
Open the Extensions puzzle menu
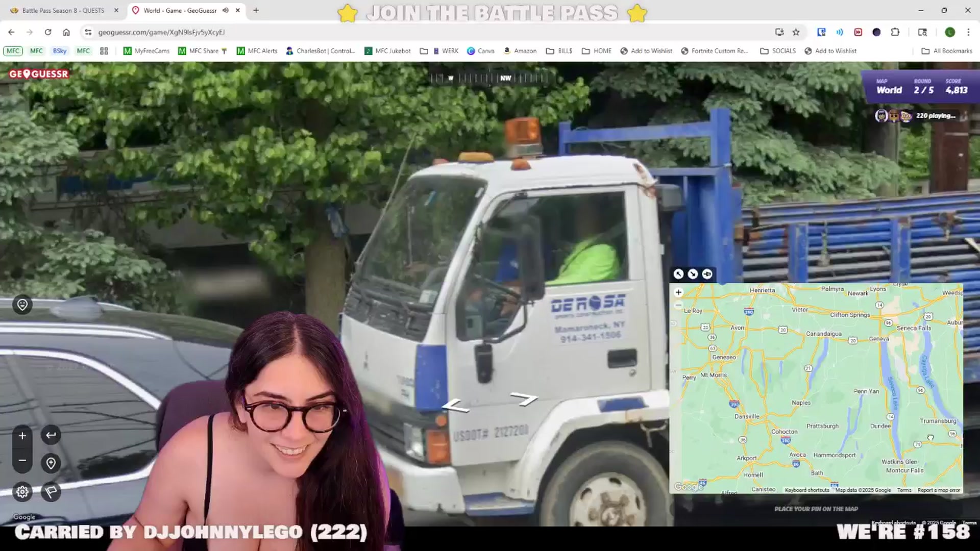[895, 32]
